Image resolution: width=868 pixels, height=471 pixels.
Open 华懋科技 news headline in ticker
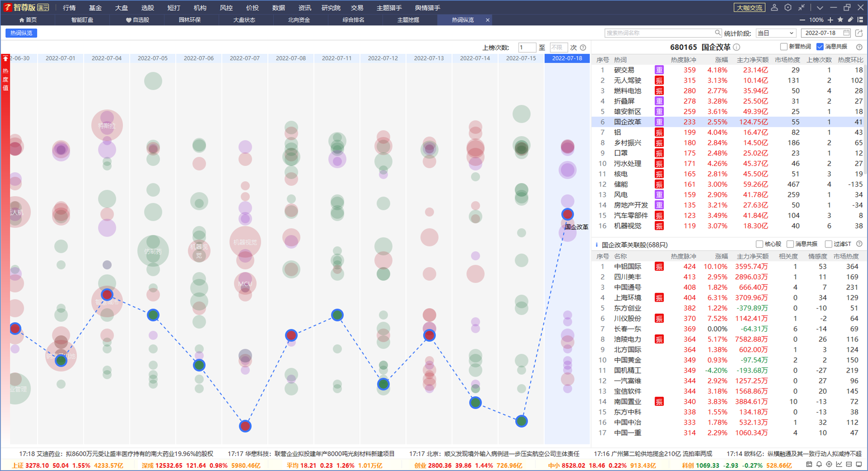311,454
